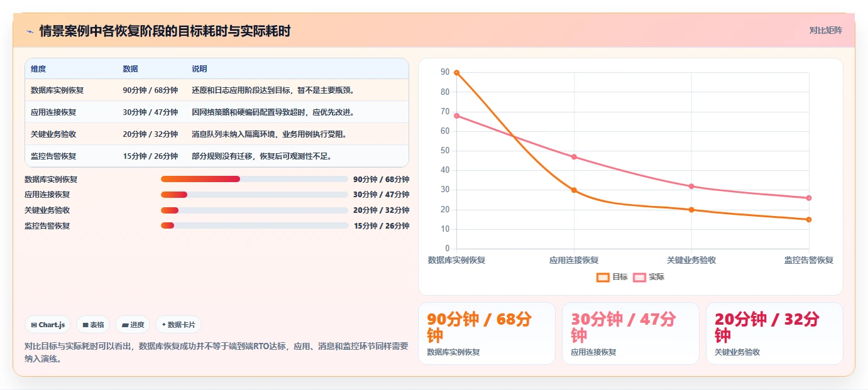868x390 pixels.
Task: Click table cell 监控告警恢复
Action: [x=53, y=156]
